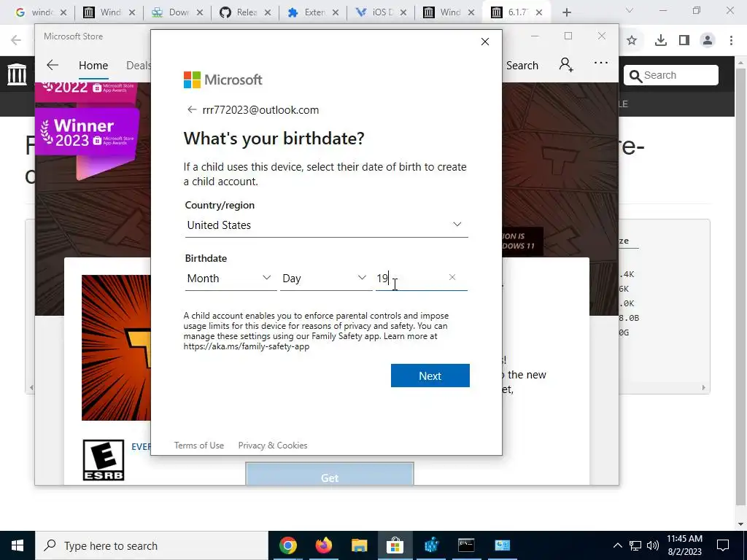Click the network tray icon
This screenshot has height=560, width=747.
[x=635, y=545]
